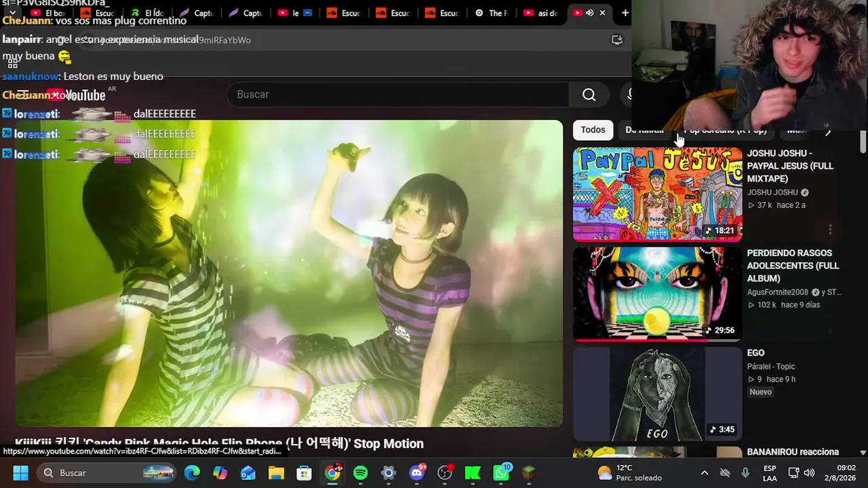Mute the audio-playing tab via speaker icon

(589, 13)
